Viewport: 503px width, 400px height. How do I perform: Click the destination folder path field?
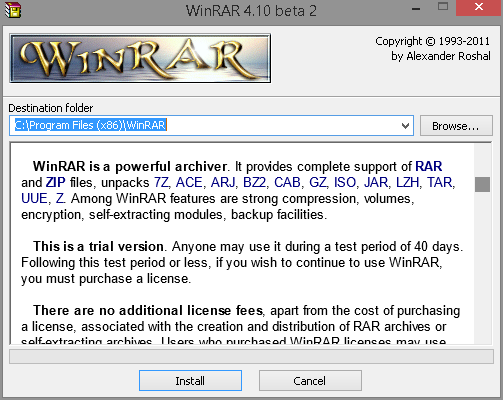(x=211, y=126)
